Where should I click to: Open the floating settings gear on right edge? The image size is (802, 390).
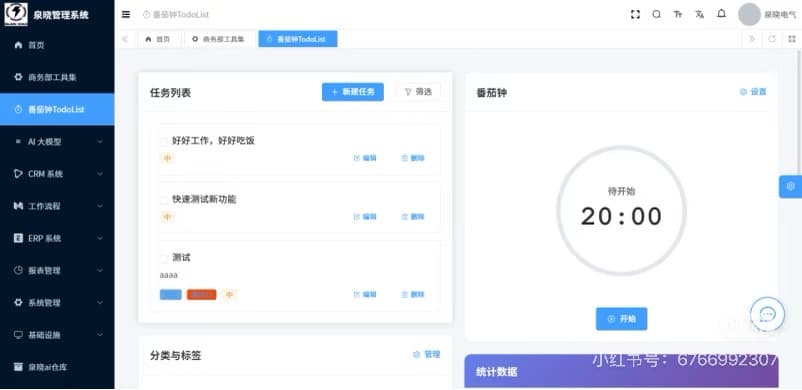[791, 186]
